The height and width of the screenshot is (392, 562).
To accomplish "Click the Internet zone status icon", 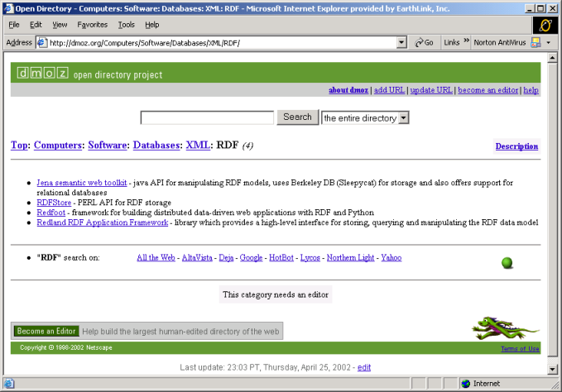I will point(466,384).
